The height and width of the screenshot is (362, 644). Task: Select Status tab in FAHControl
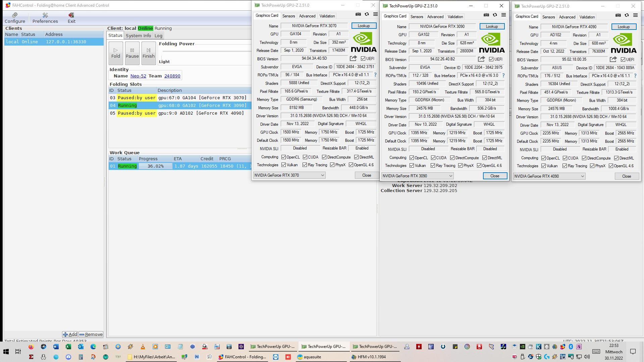[115, 36]
